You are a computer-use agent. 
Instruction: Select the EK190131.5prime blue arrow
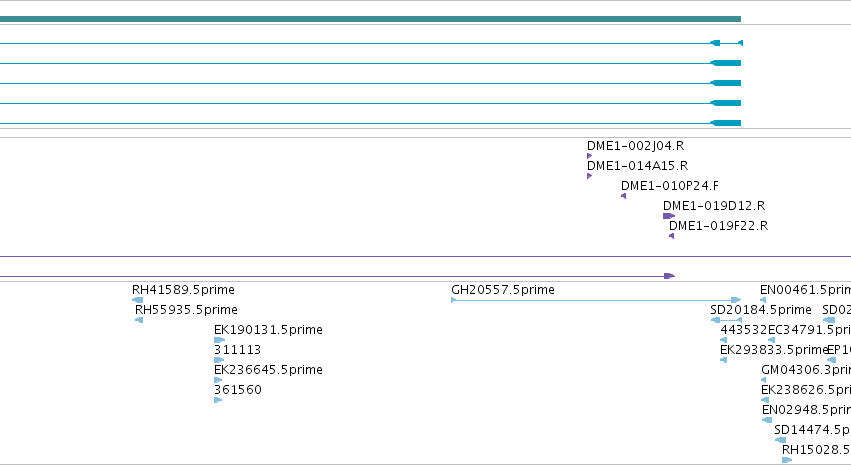(x=219, y=340)
